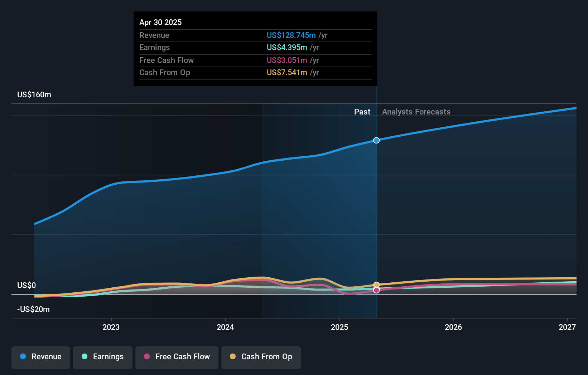Toggle the Revenue series legend button
The height and width of the screenshot is (375, 588).
pyautogui.click(x=41, y=357)
